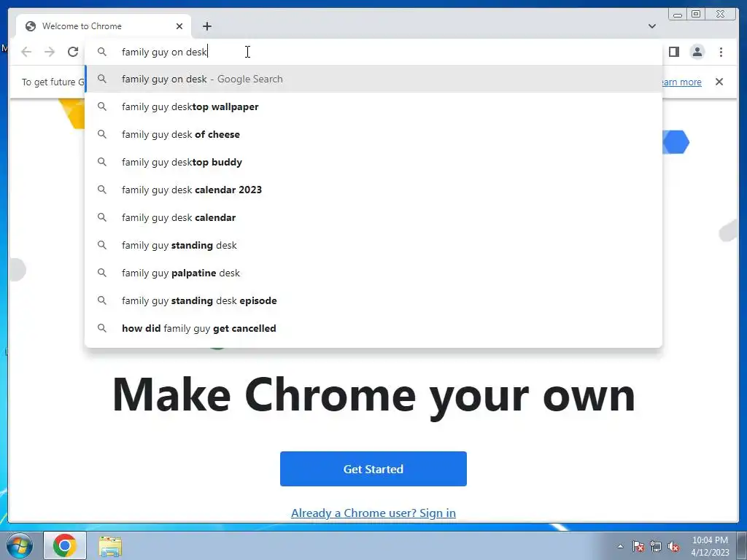
Task: Open the Learn more link
Action: coord(681,82)
